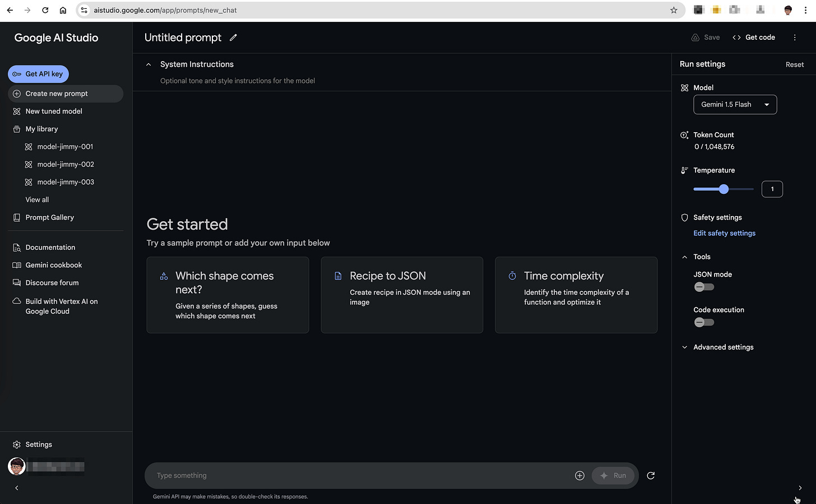Enable the Code execution toggle
This screenshot has height=504, width=816.
click(704, 323)
